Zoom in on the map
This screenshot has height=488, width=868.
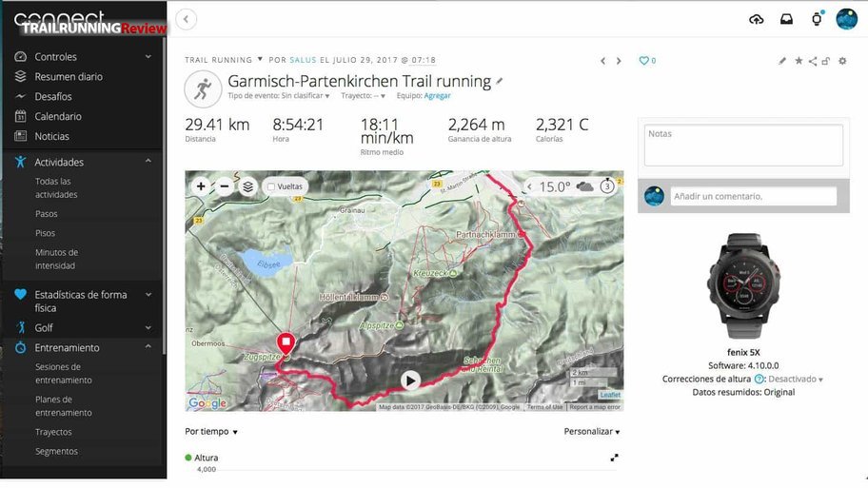click(x=201, y=186)
